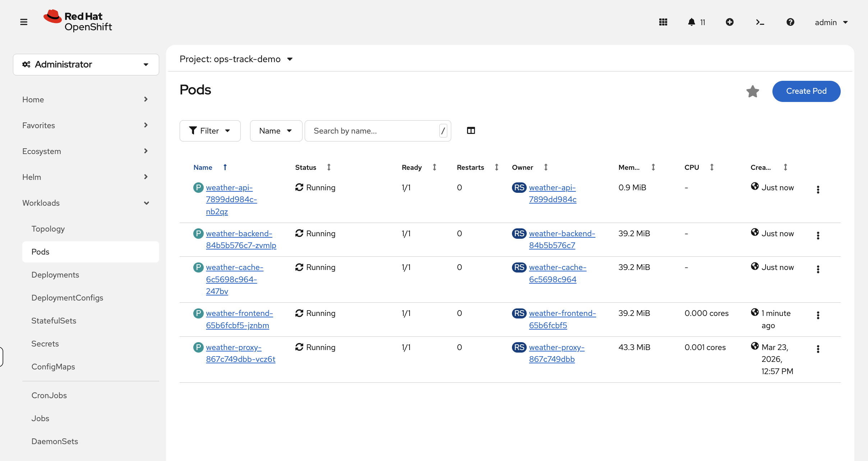The width and height of the screenshot is (868, 461).
Task: Open the application launcher grid
Action: pos(663,22)
